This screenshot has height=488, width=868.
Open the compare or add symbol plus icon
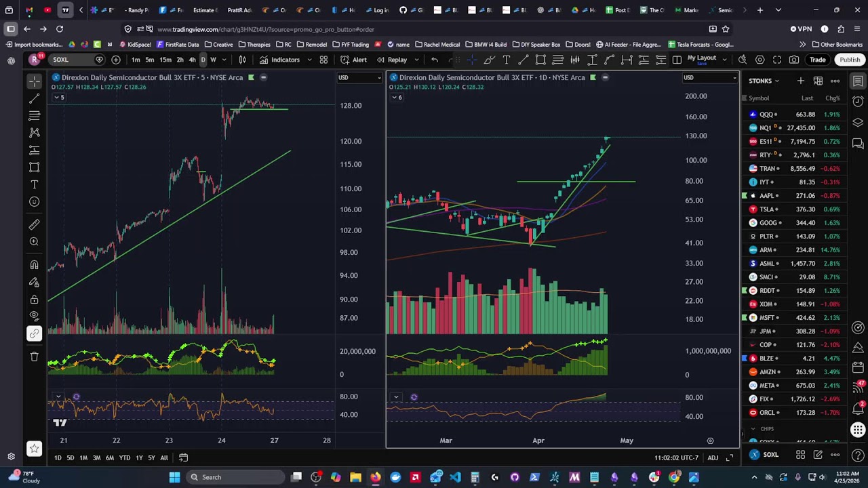[116, 60]
